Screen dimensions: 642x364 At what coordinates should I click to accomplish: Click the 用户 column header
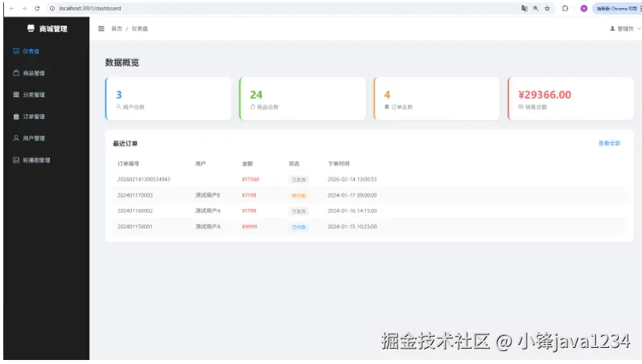(200, 164)
